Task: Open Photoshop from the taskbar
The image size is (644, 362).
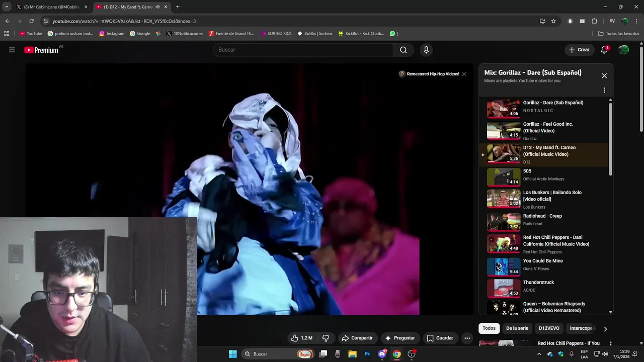Action: [x=367, y=354]
